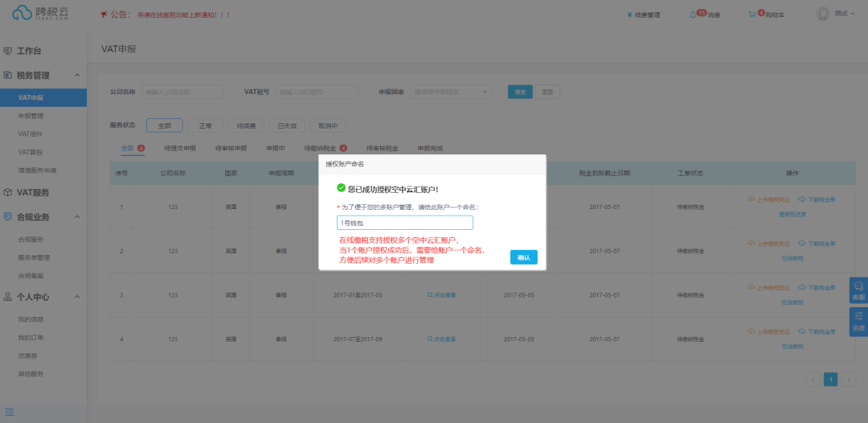Select the 待续费 service status filter

247,125
